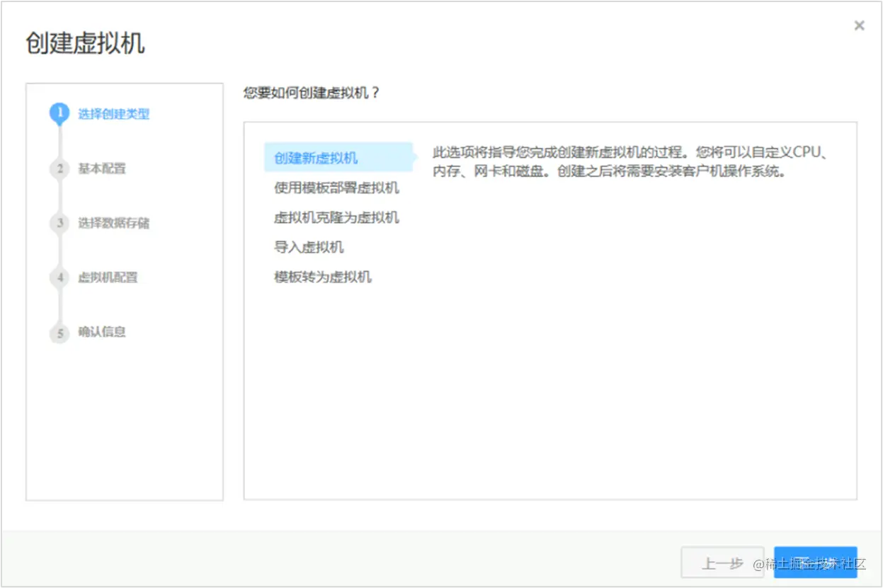Click step 5 circle icon
Image resolution: width=883 pixels, height=588 pixels.
pos(60,332)
